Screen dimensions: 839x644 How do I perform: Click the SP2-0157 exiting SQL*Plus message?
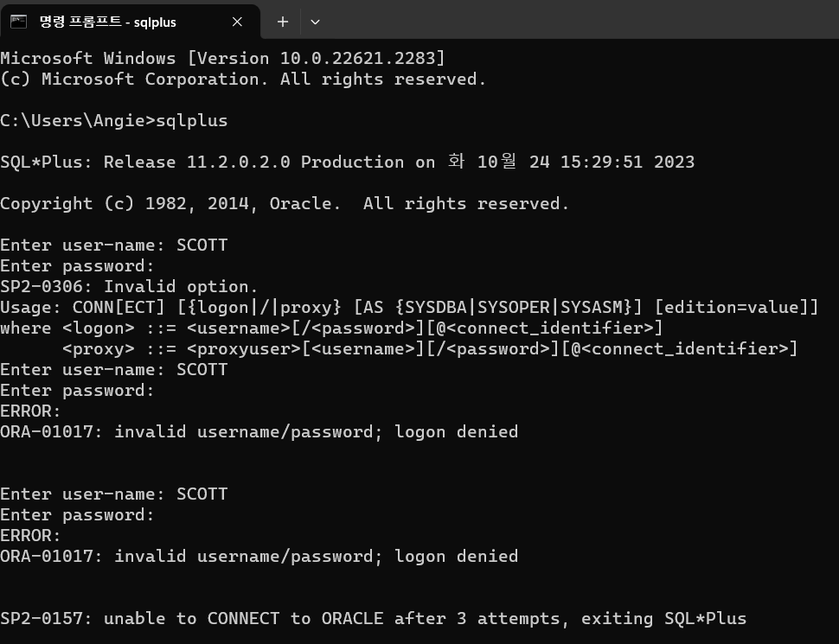pos(372,618)
